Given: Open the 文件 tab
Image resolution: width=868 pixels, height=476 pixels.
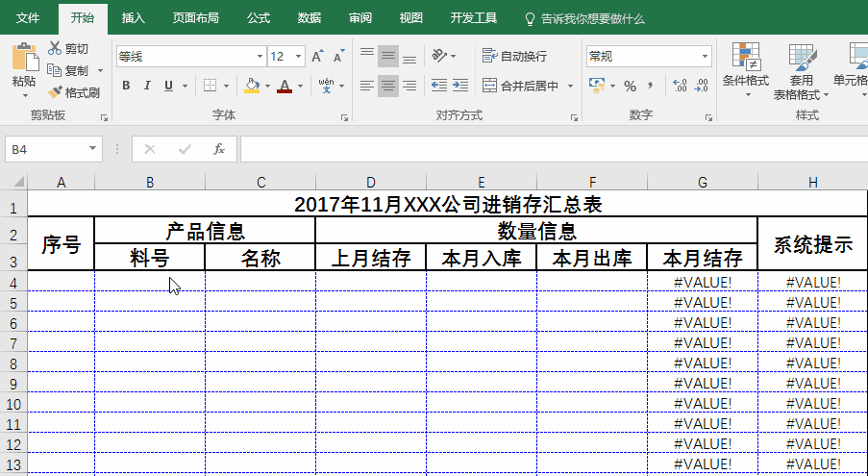Looking at the screenshot, I should coord(28,18).
